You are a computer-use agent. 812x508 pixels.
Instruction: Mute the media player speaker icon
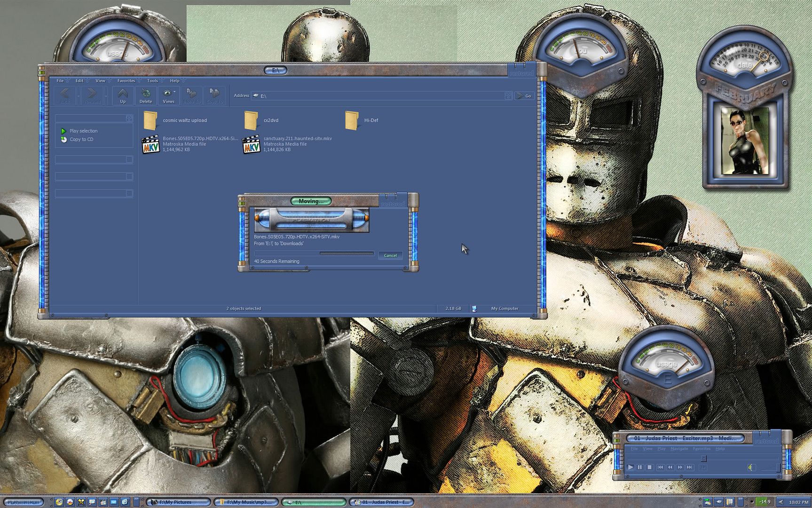[x=751, y=467]
